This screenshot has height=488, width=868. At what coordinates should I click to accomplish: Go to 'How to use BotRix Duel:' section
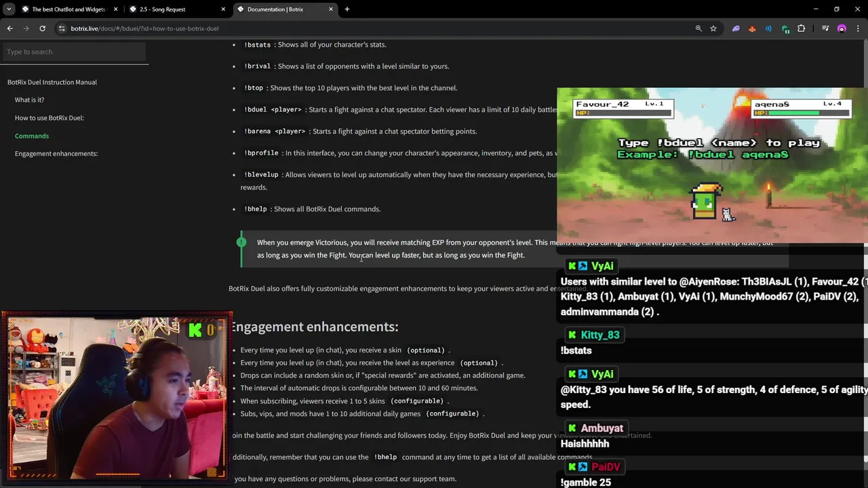pos(50,118)
